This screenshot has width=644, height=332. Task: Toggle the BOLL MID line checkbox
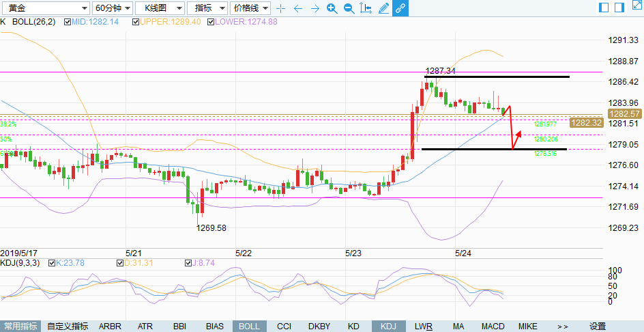[x=68, y=22]
